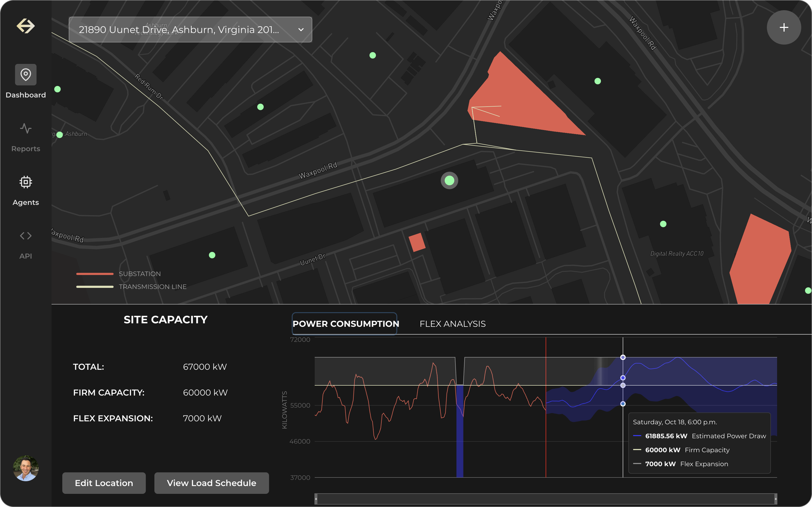The width and height of the screenshot is (812, 507).
Task: Toggle the Transmission Line legend entry
Action: coord(152,287)
